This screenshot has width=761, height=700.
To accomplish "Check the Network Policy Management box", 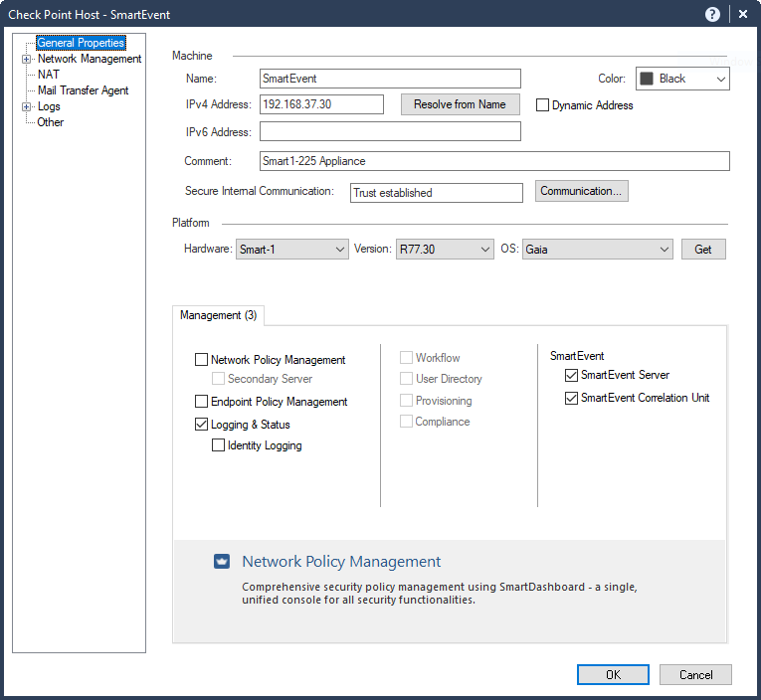I will [x=202, y=360].
